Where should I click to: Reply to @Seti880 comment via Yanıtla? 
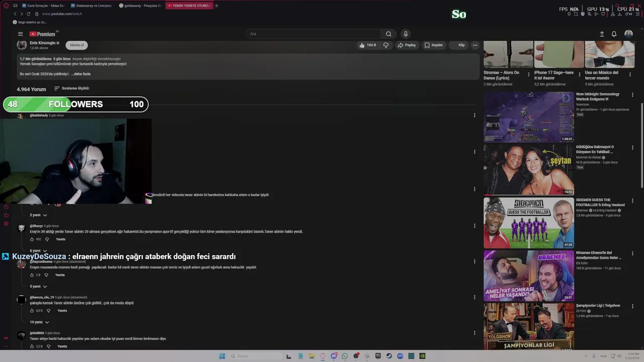tap(62, 346)
